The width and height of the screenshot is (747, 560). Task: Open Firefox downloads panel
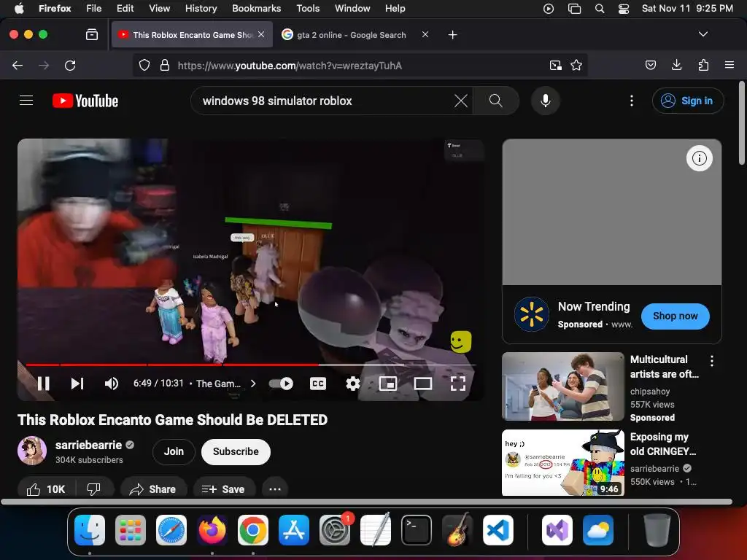click(x=676, y=65)
